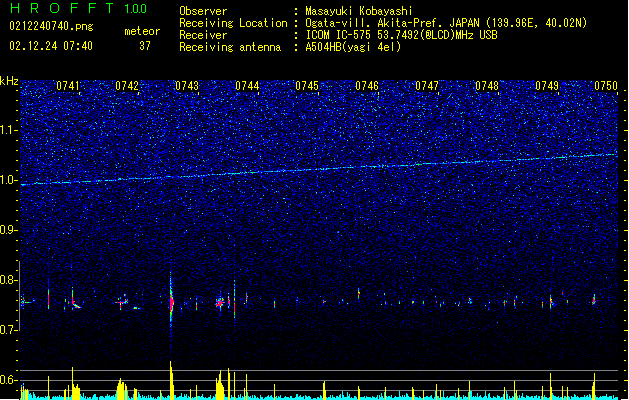Click the antenna value A504HB(yagi 4el)
Screen dimensions: 629x400
click(353, 47)
